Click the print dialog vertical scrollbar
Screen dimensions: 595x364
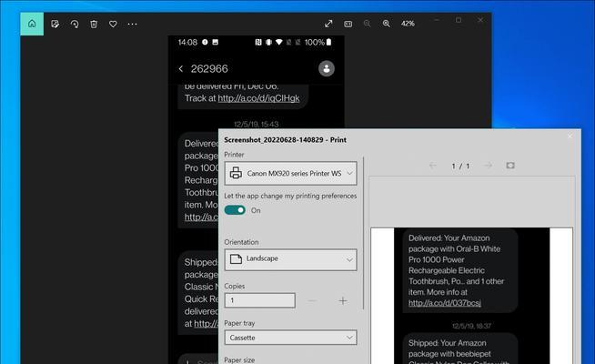(x=364, y=233)
